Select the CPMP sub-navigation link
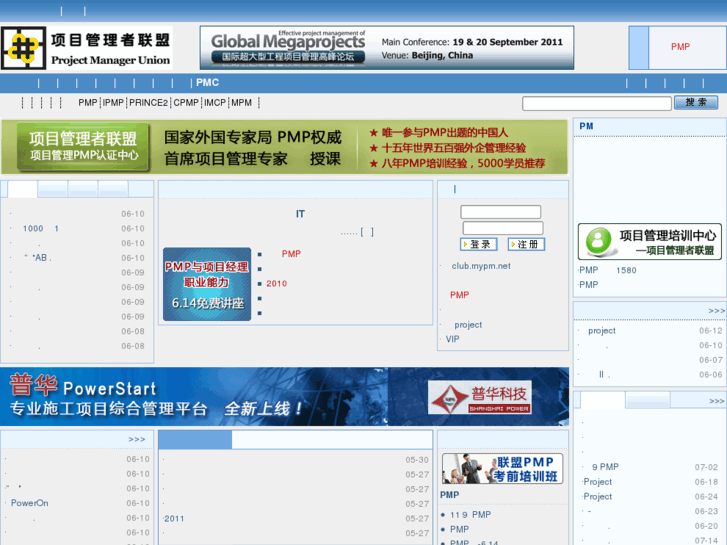Viewport: 727px width, 545px height. [x=186, y=103]
